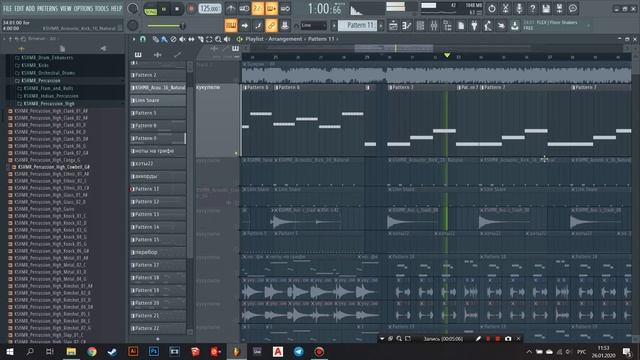The image size is (640, 360).
Task: Show audio clips in picker panel
Action: pyautogui.click(x=158, y=55)
